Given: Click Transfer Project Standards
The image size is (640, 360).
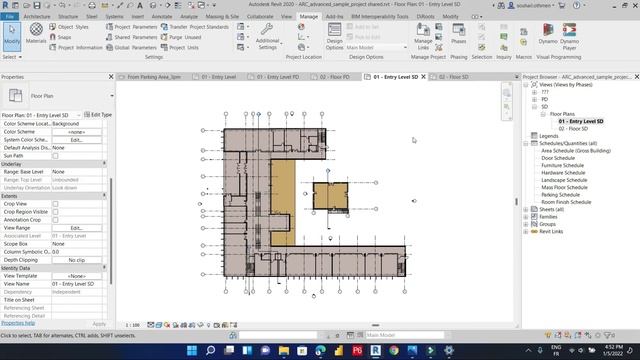Looking at the screenshot, I should [x=195, y=27].
